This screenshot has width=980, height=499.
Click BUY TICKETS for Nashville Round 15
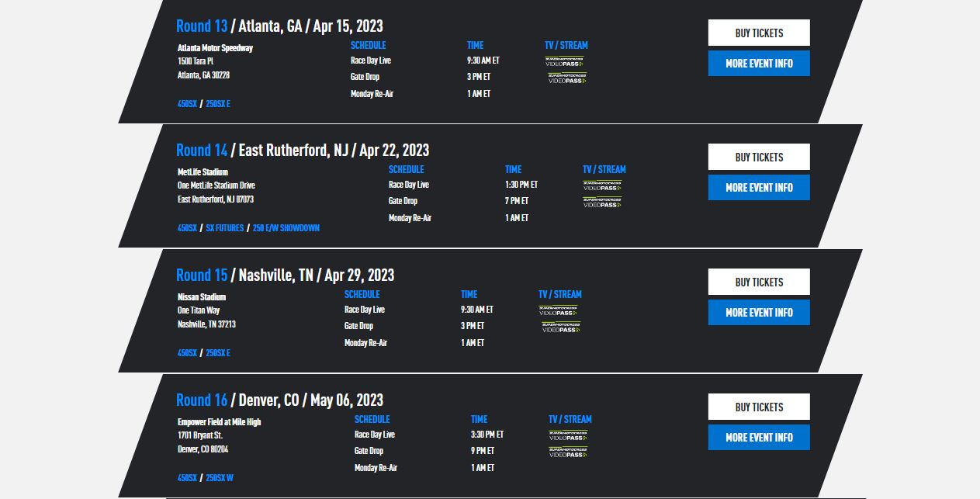click(x=758, y=282)
